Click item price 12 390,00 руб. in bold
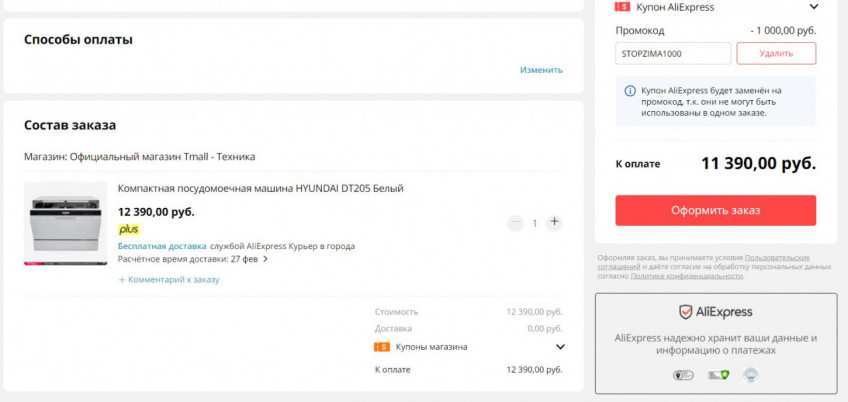The image size is (848, 402). (156, 212)
